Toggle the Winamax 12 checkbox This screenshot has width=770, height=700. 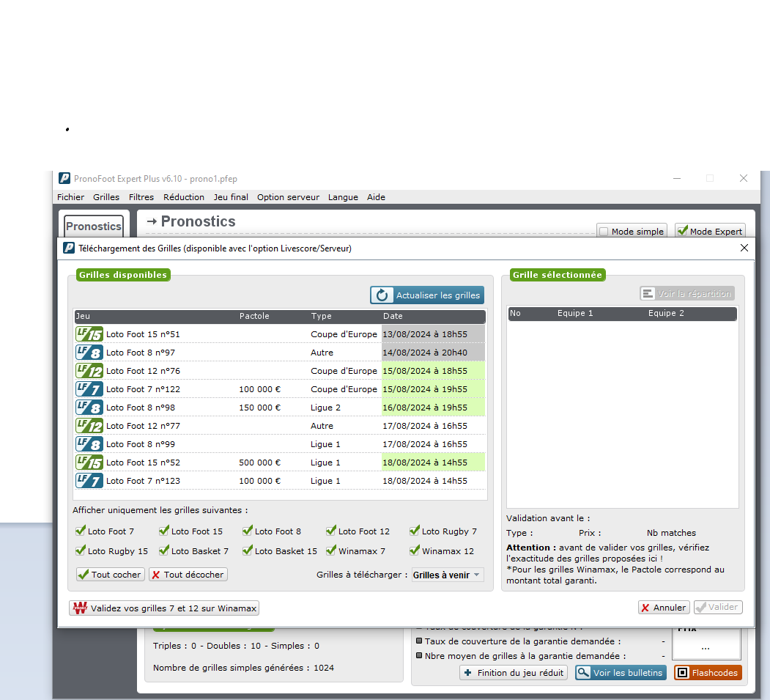coord(415,550)
